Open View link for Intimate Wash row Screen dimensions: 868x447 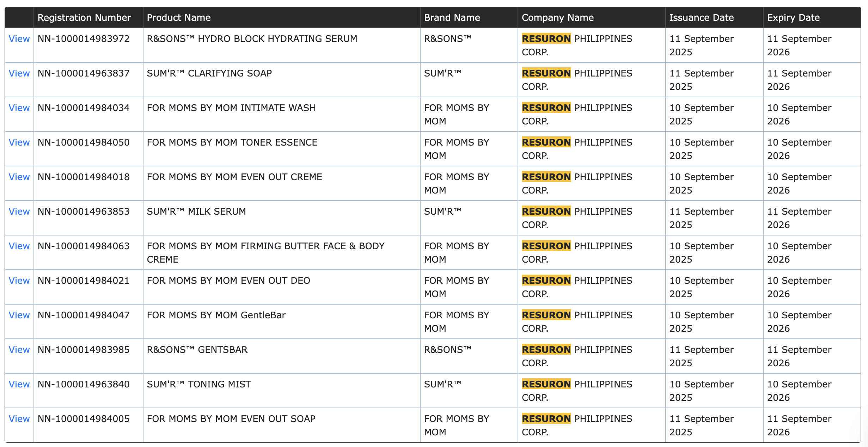19,108
